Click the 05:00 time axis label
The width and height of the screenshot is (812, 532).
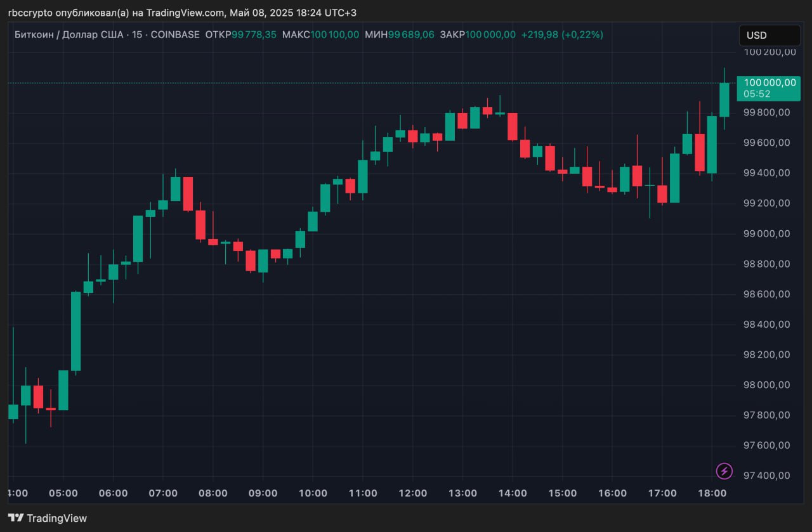coord(63,493)
